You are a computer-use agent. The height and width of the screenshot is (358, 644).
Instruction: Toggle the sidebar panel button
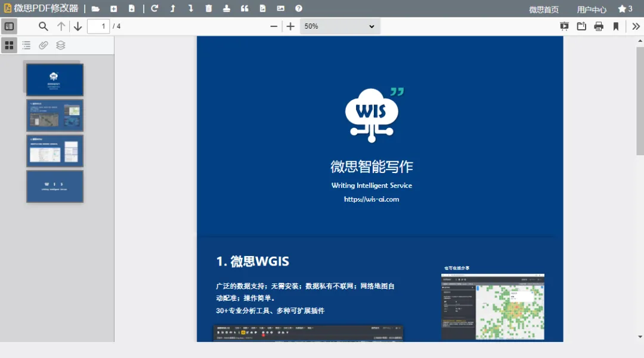click(x=9, y=26)
